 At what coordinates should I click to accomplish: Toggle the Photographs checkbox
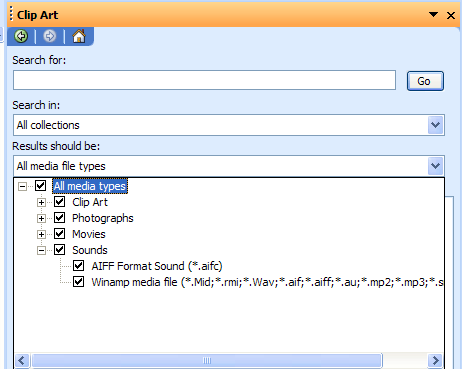60,218
